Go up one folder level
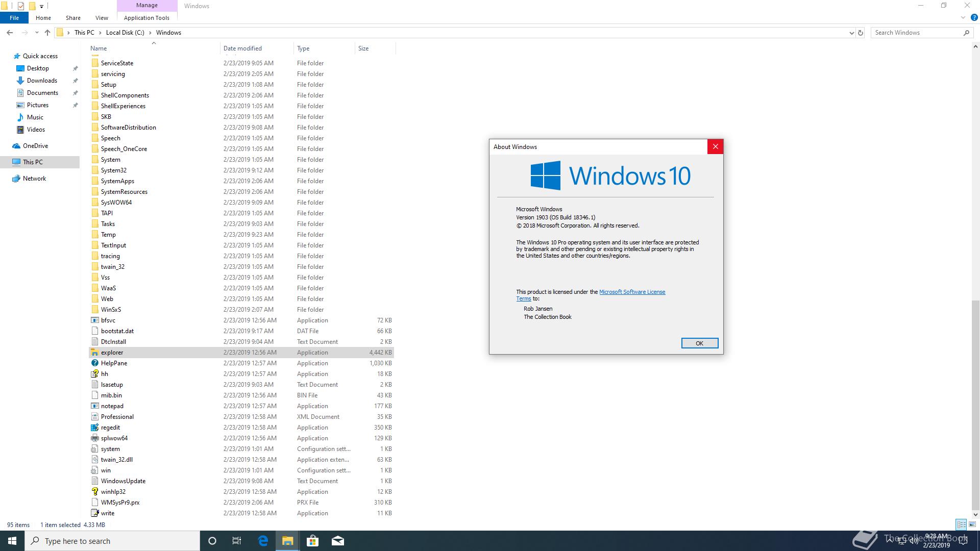The image size is (980, 551). pos(47,33)
